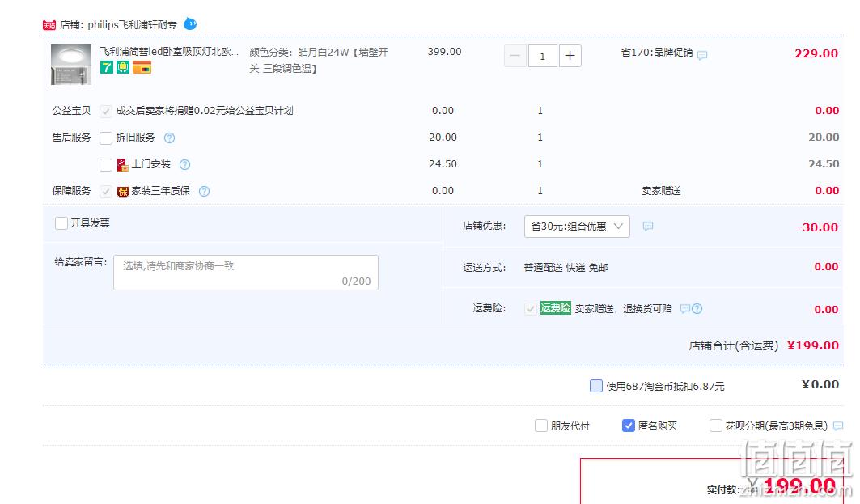860x504 pixels.
Task: Enable the 花呗分期 installment checkbox
Action: click(x=716, y=426)
